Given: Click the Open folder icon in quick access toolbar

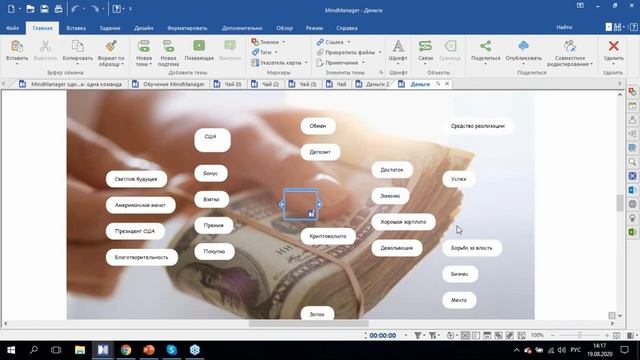Looking at the screenshot, I should 30,9.
